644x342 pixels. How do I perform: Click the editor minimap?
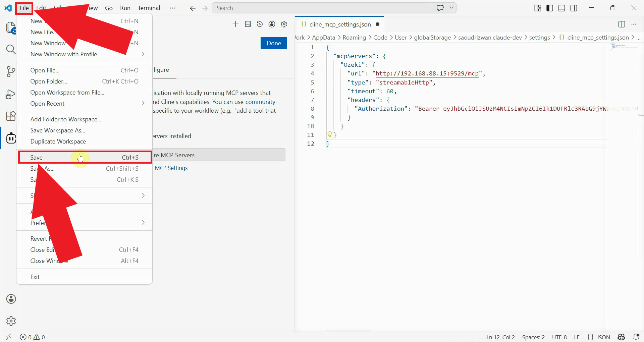624,48
